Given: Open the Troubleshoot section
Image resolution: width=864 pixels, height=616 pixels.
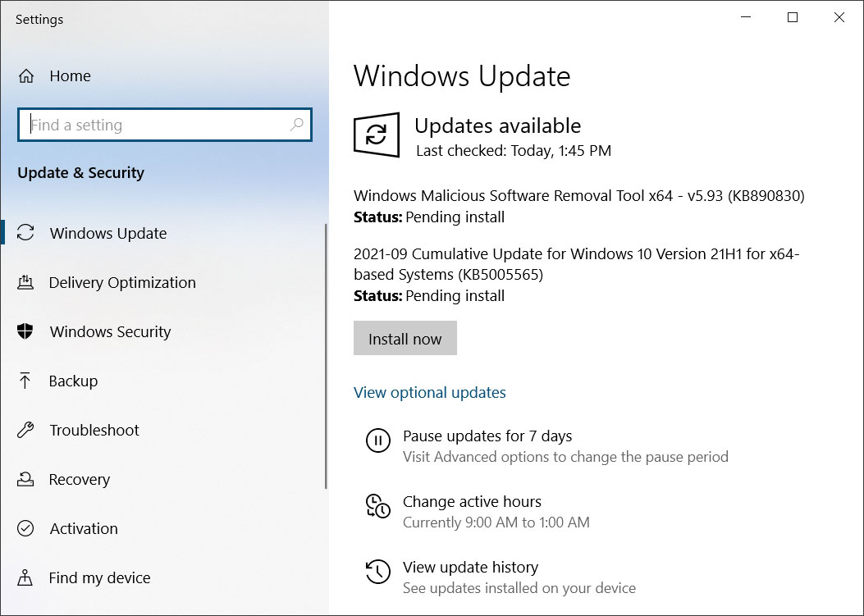Looking at the screenshot, I should pos(94,430).
